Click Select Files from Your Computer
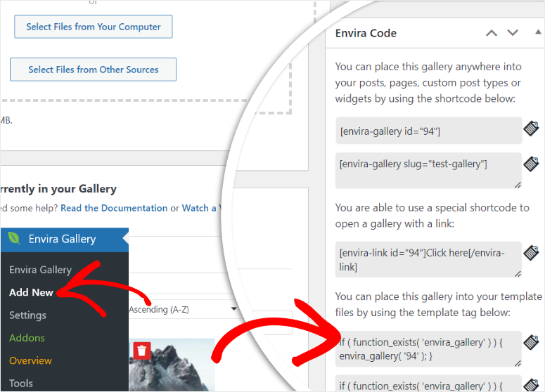 click(93, 27)
